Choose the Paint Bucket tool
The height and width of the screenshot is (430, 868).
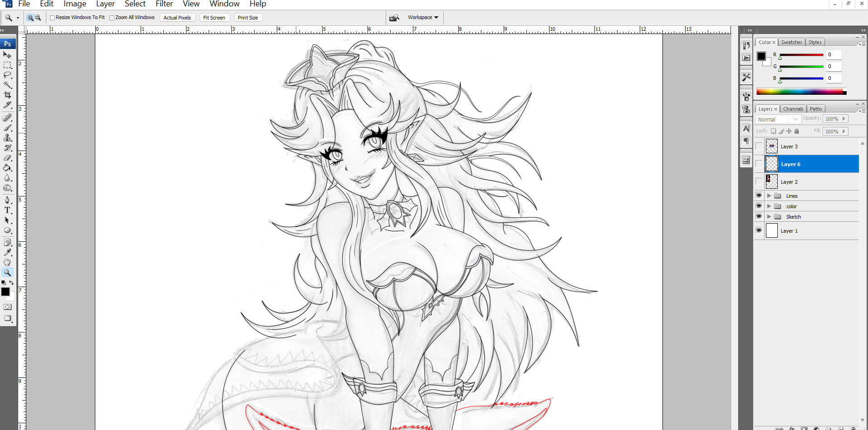7,168
